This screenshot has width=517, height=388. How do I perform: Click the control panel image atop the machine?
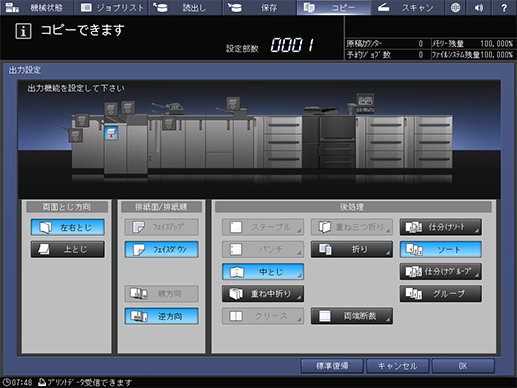click(365, 104)
